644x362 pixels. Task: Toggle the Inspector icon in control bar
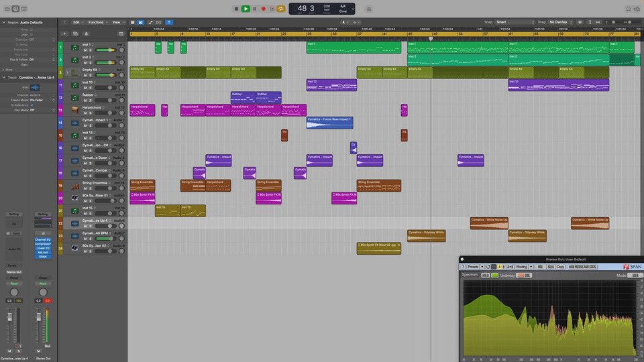(15, 9)
